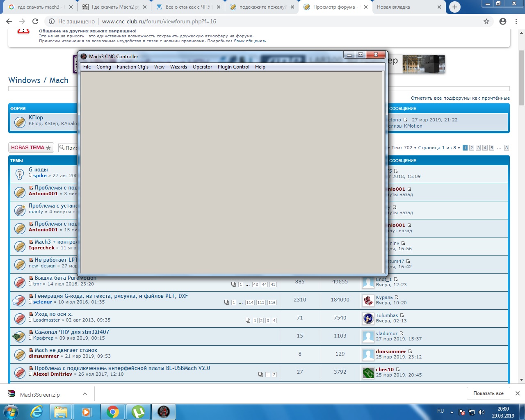This screenshot has height=420, width=525.
Task: Reload the cnc-club forum page
Action: [35, 21]
